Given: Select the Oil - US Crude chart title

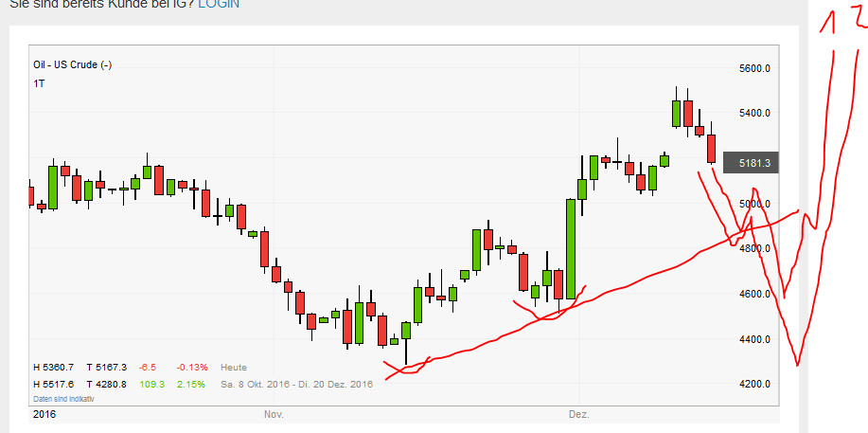Looking at the screenshot, I should pos(73,64).
